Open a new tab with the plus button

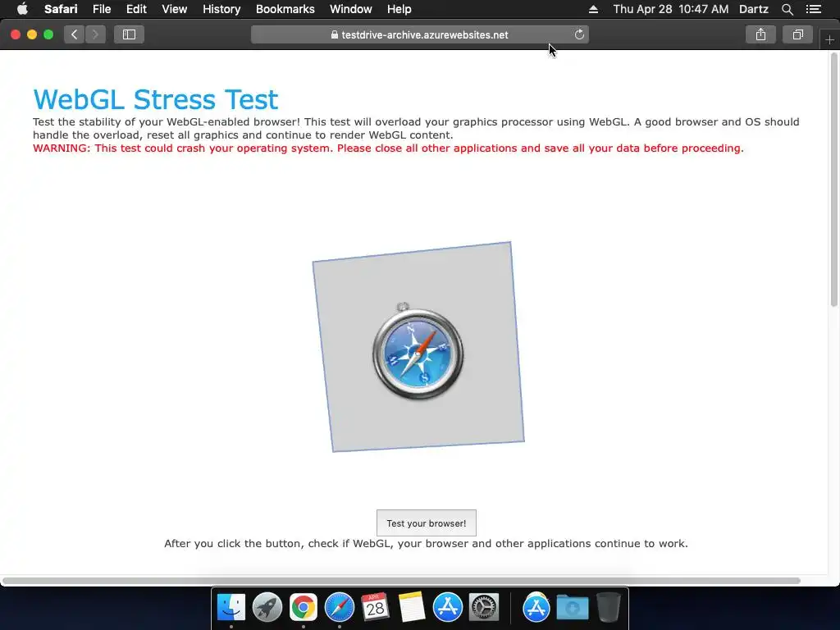(829, 40)
